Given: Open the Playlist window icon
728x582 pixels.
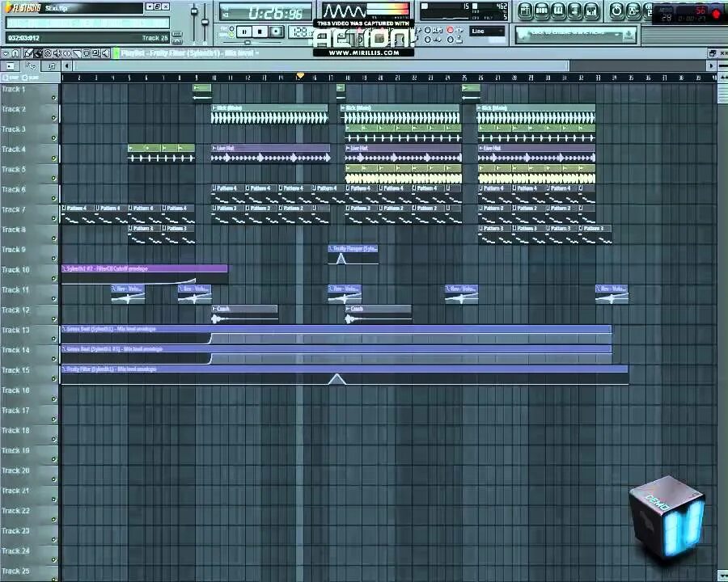Looking at the screenshot, I should 523,9.
